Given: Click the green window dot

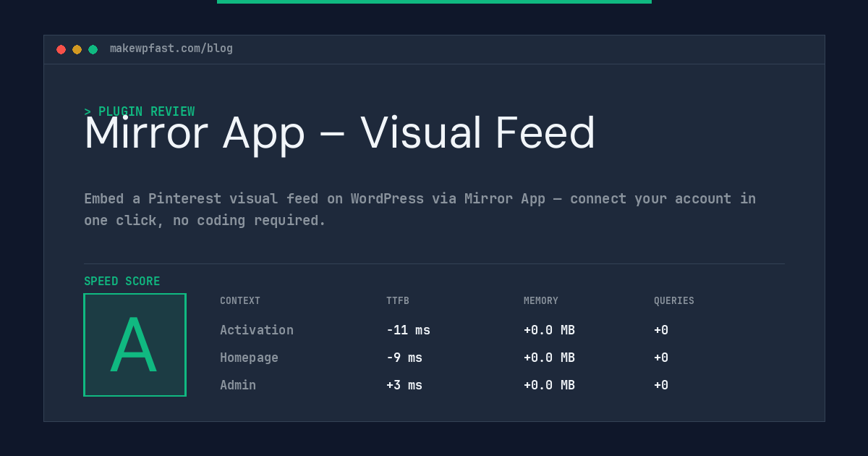Looking at the screenshot, I should (93, 49).
